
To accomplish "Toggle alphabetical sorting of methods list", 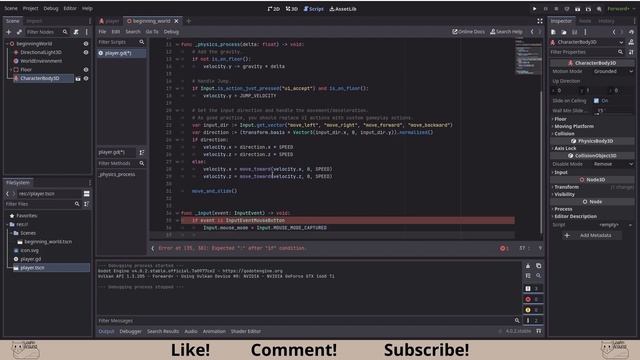I will 142,152.
